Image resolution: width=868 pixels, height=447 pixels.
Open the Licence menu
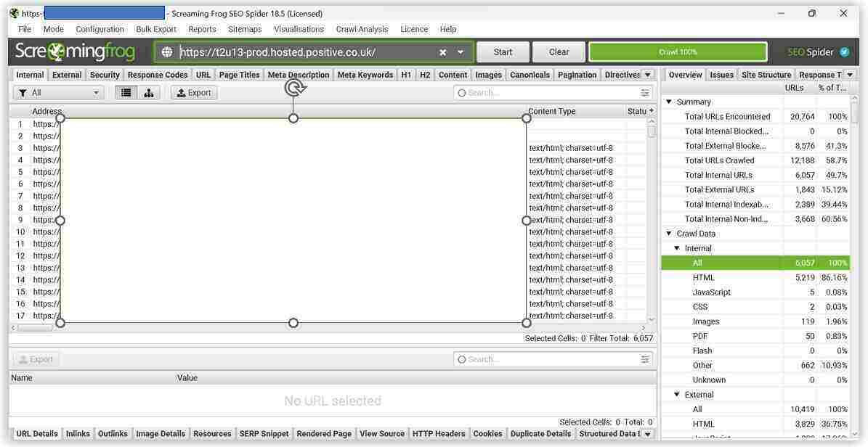[x=414, y=29]
